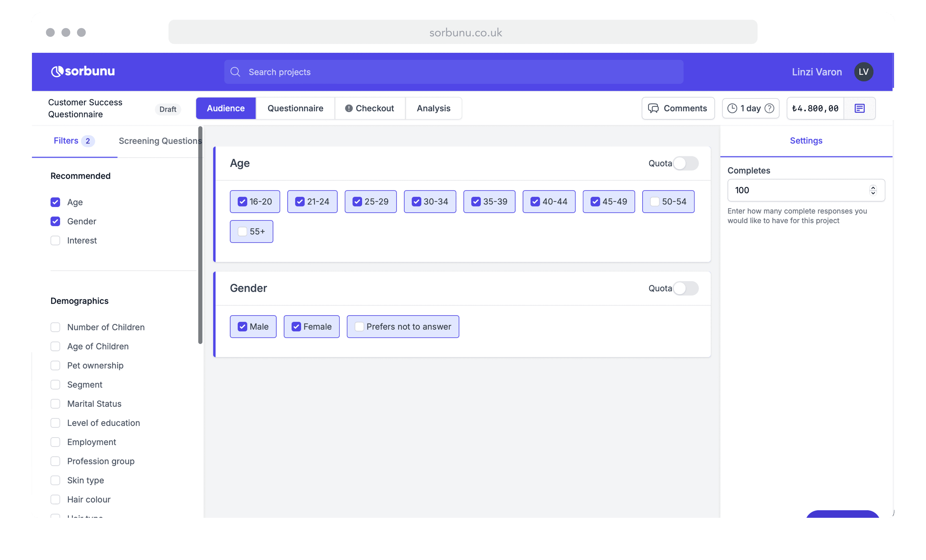
Task: Click the Customer Success Questionnaire title
Action: coord(85,108)
